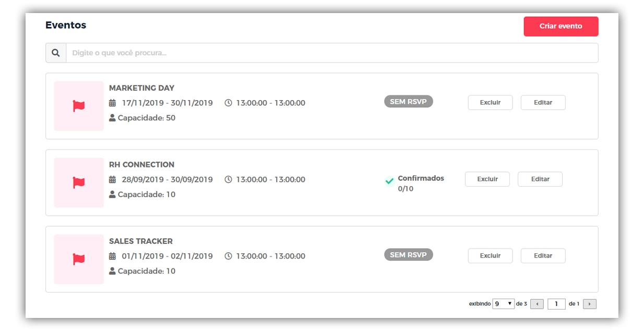
Task: Click calendar icon in SALES TRACKER row
Action: (112, 256)
